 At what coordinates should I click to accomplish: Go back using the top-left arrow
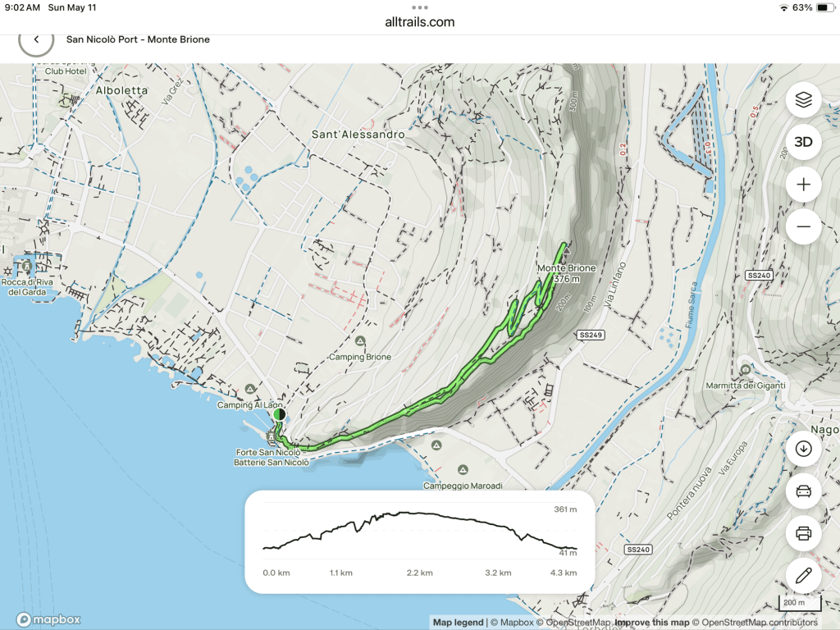click(x=36, y=39)
